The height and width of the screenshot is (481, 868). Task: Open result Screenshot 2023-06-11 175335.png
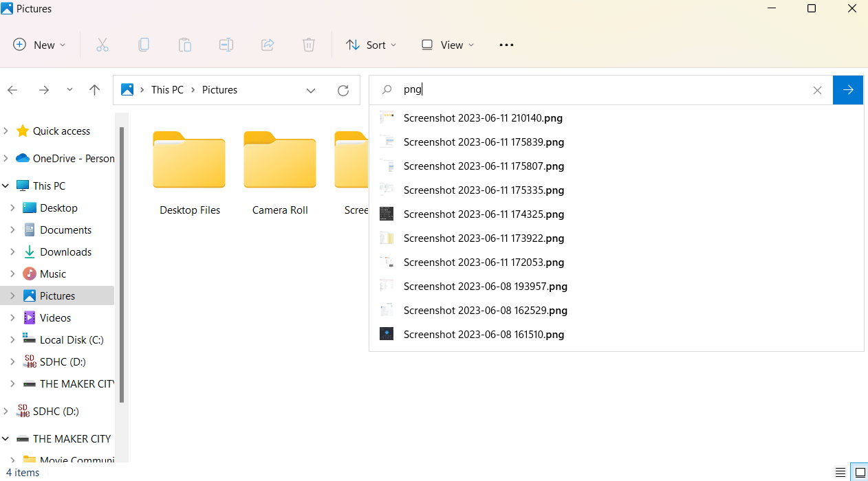[616, 190]
